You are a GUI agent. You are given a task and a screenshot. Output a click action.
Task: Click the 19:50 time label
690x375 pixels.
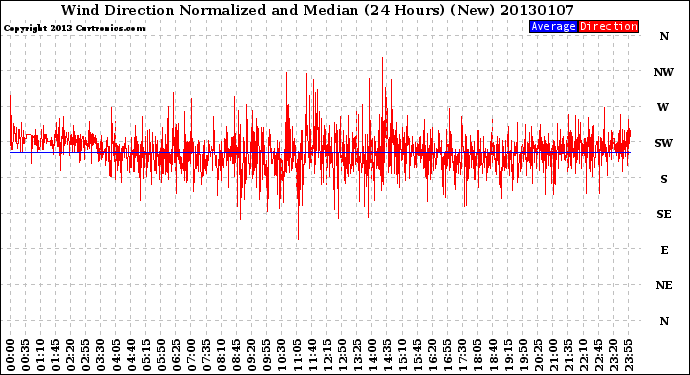click(x=523, y=355)
